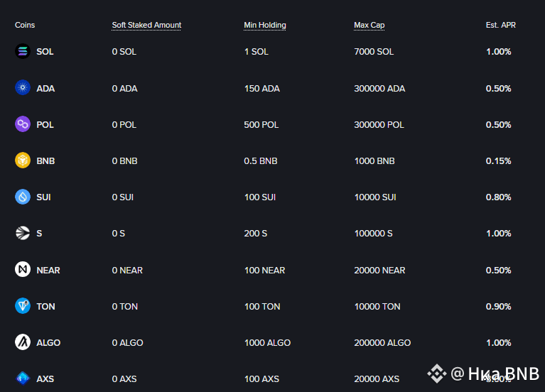
Task: Select the NEAR coin name label
Action: pyautogui.click(x=48, y=270)
